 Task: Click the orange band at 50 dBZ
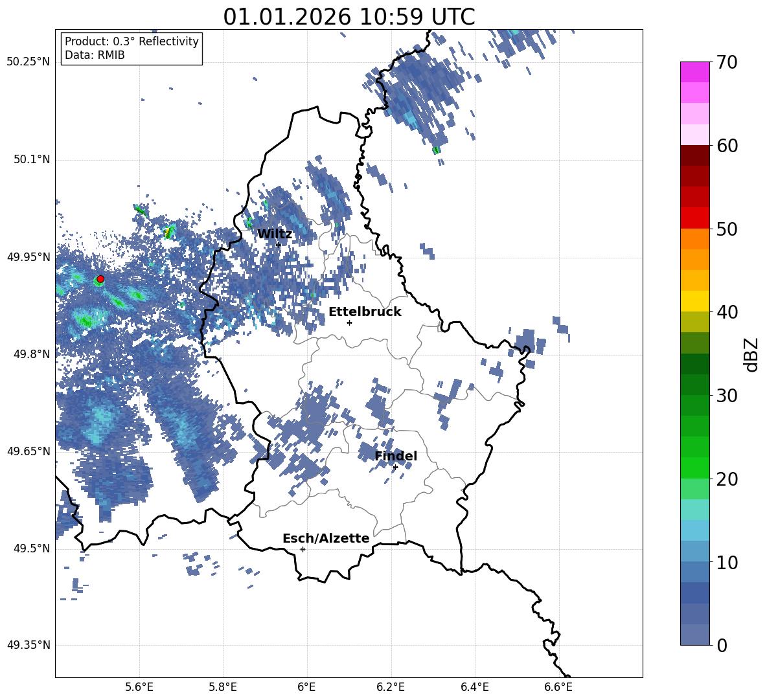[x=695, y=239]
